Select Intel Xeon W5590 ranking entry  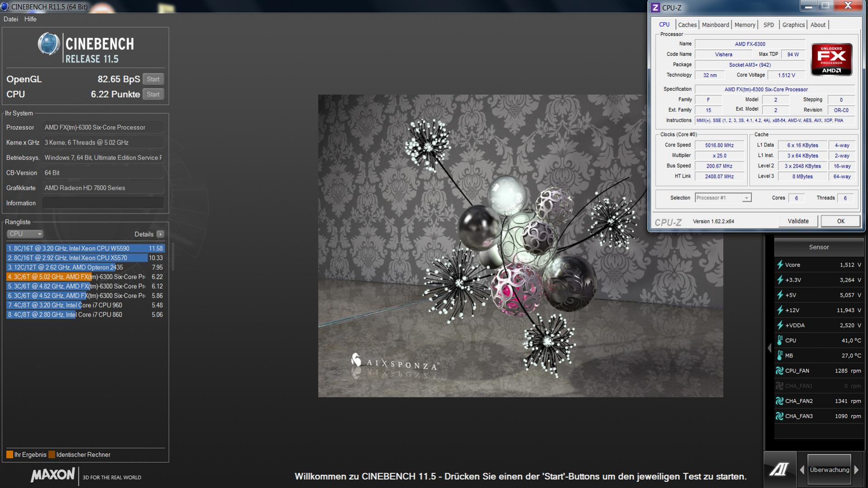(85, 248)
